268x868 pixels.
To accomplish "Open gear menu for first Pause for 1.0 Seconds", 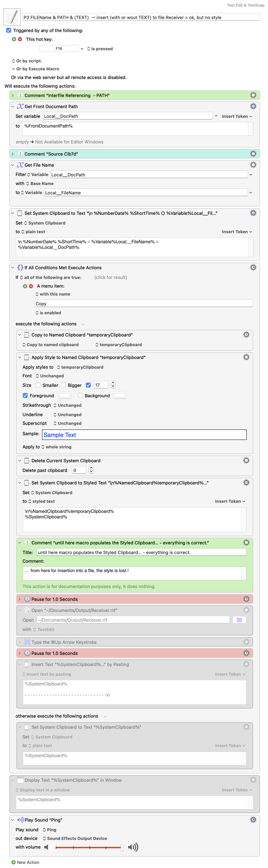I will pyautogui.click(x=247, y=599).
